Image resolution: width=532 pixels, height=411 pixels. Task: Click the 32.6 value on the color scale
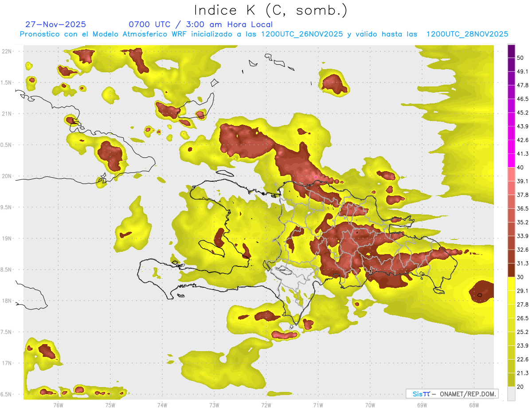tap(523, 250)
